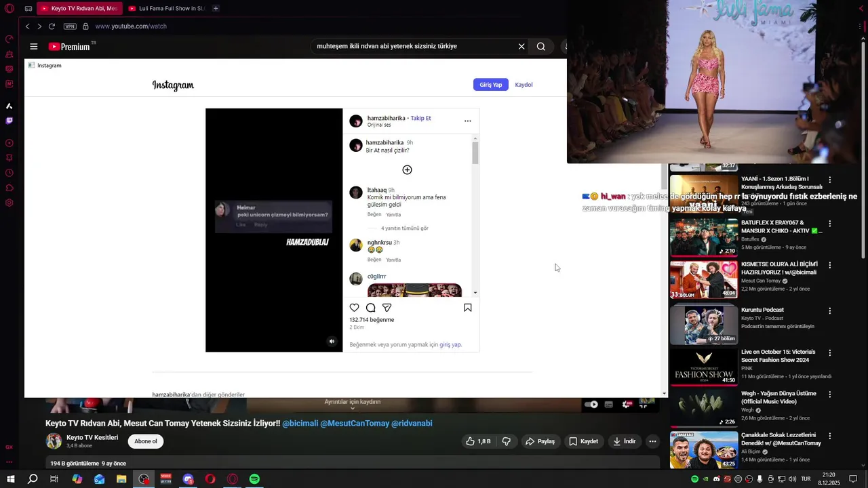Mute the Instagram video speaker icon
Image resolution: width=868 pixels, height=488 pixels.
tap(332, 342)
